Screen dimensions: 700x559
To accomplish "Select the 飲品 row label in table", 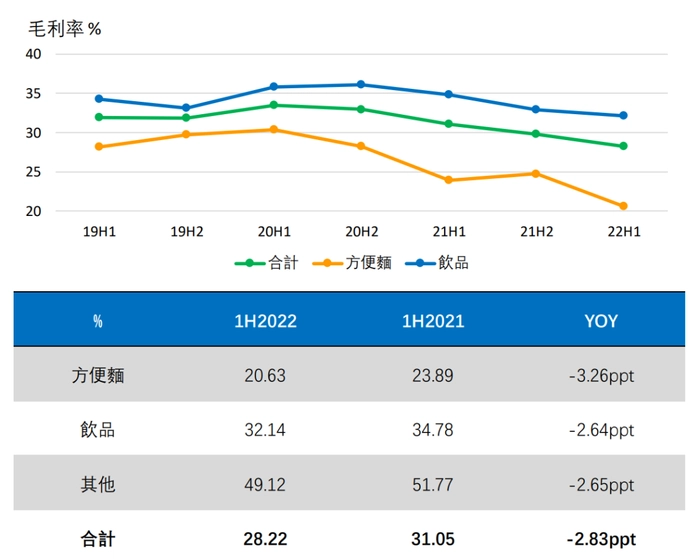I will click(x=98, y=430).
